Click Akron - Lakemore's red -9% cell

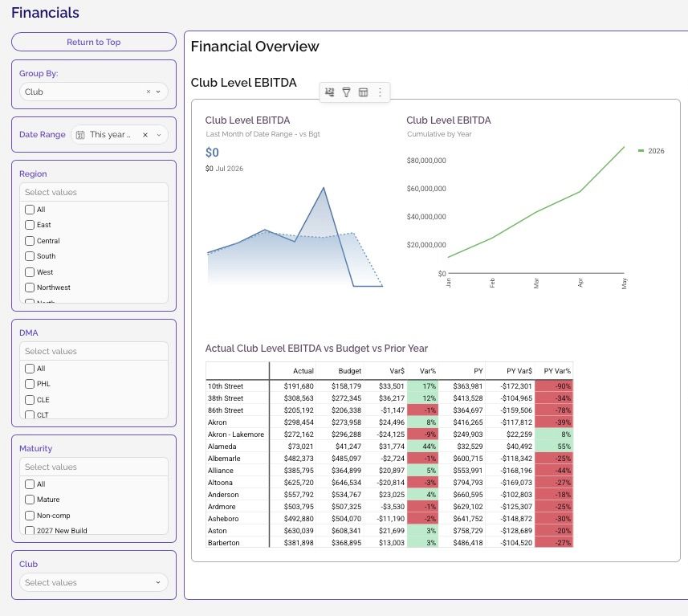click(423, 434)
